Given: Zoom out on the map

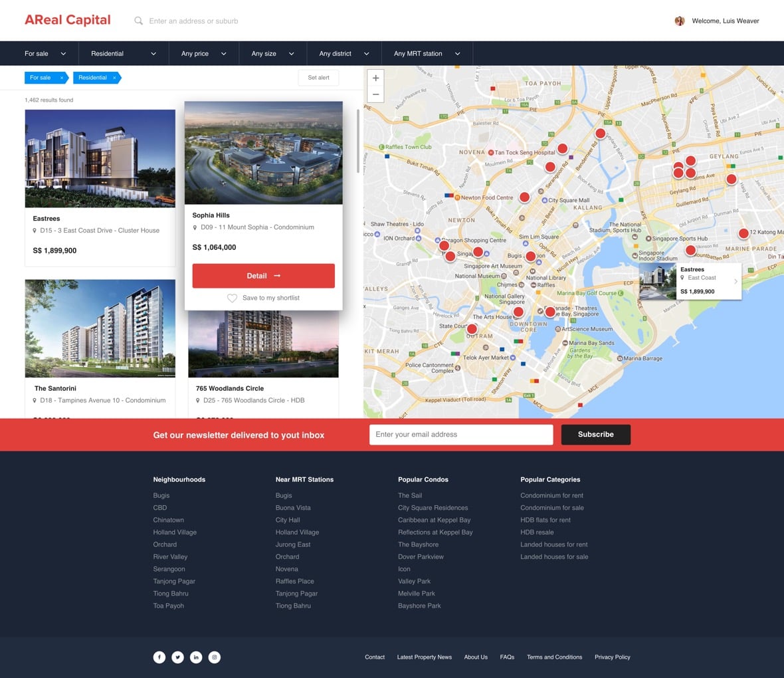Looking at the screenshot, I should pyautogui.click(x=375, y=94).
